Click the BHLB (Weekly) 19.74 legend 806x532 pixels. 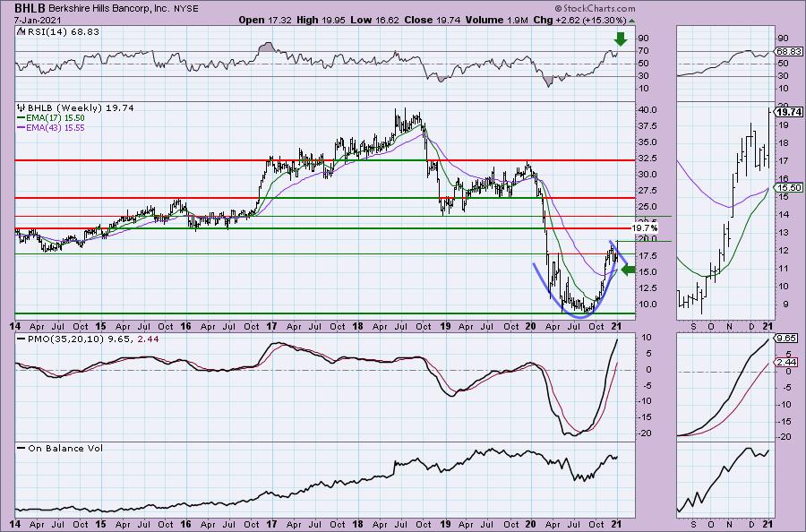(81, 108)
